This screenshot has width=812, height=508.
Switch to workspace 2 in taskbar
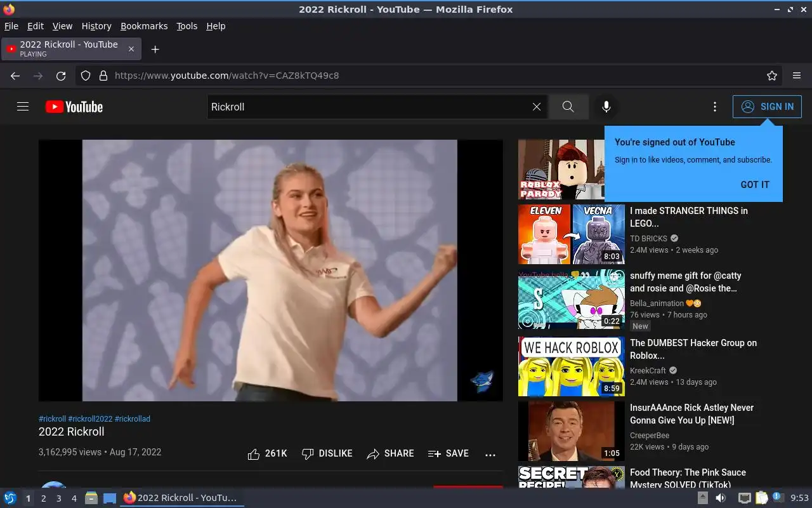(x=43, y=498)
